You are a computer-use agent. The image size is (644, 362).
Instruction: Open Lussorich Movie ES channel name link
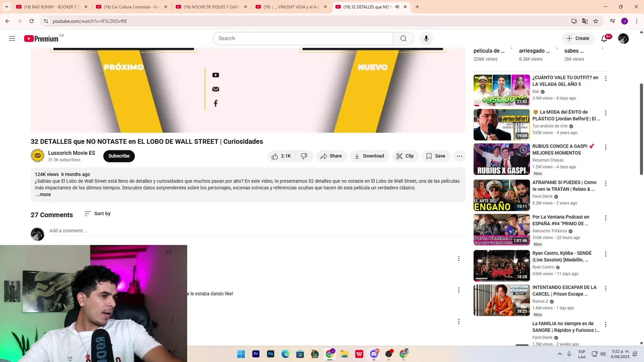click(x=71, y=153)
